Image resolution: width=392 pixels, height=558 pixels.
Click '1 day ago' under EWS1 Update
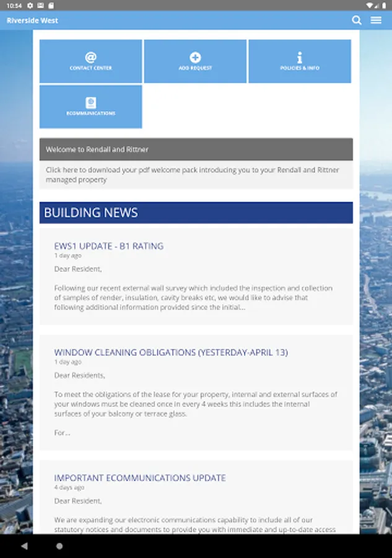pyautogui.click(x=68, y=255)
